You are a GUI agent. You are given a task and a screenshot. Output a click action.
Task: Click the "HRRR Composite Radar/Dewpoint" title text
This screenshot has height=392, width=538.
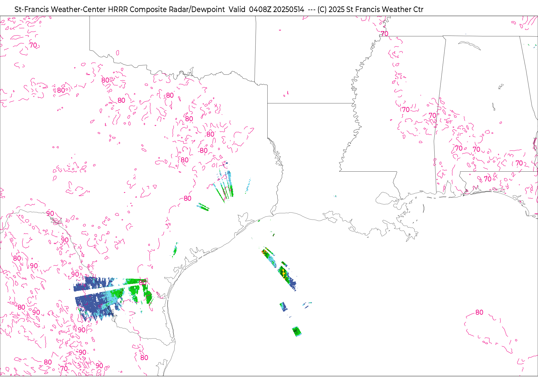[x=166, y=10]
